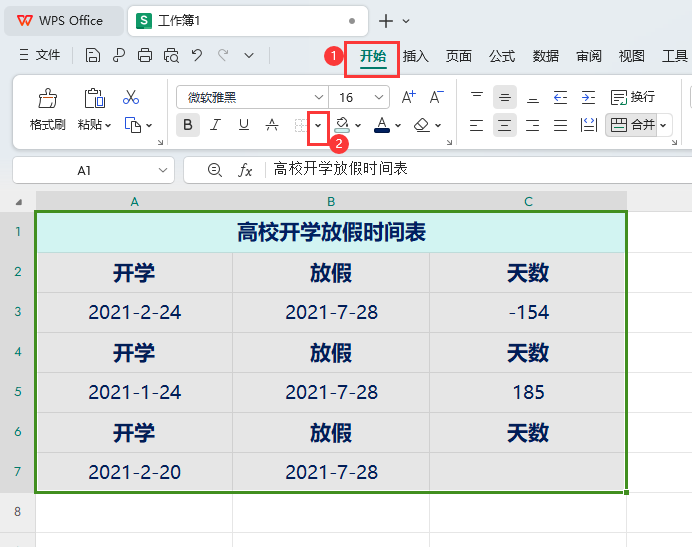Select row 5 header

[x=18, y=392]
